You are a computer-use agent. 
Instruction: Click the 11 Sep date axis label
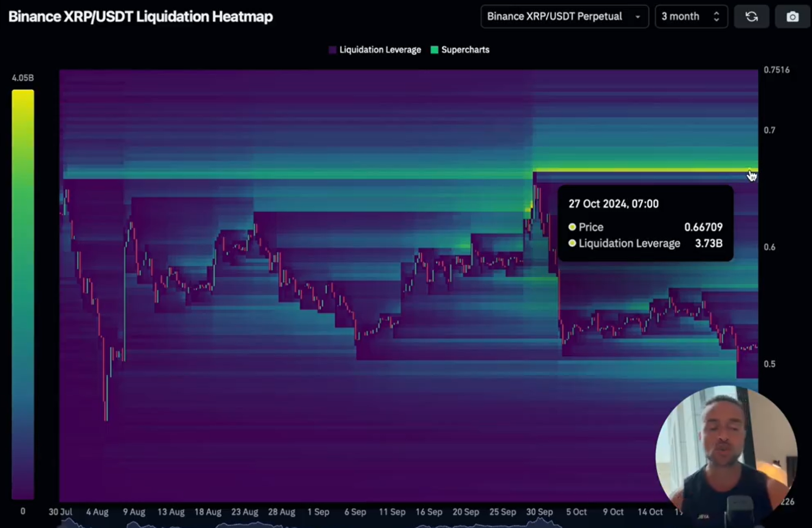point(392,512)
